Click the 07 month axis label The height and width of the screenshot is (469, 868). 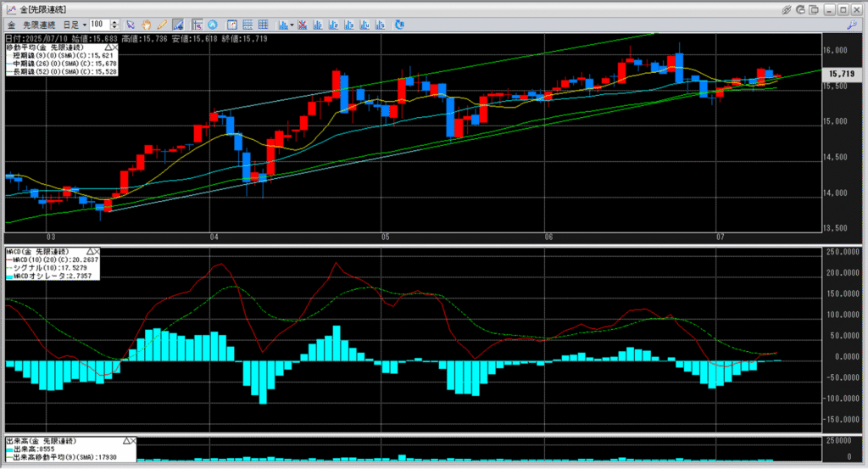[720, 237]
